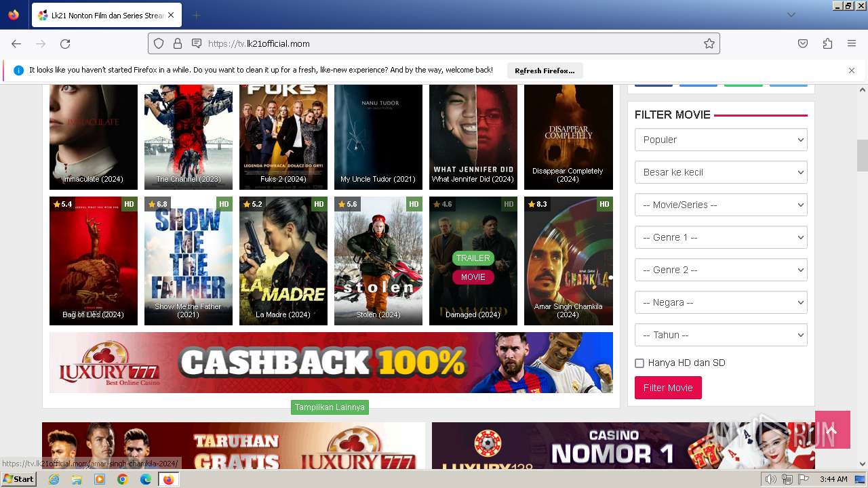This screenshot has height=488, width=868.
Task: Click the 5.4 star rating on Bag of Lies
Action: [x=62, y=204]
